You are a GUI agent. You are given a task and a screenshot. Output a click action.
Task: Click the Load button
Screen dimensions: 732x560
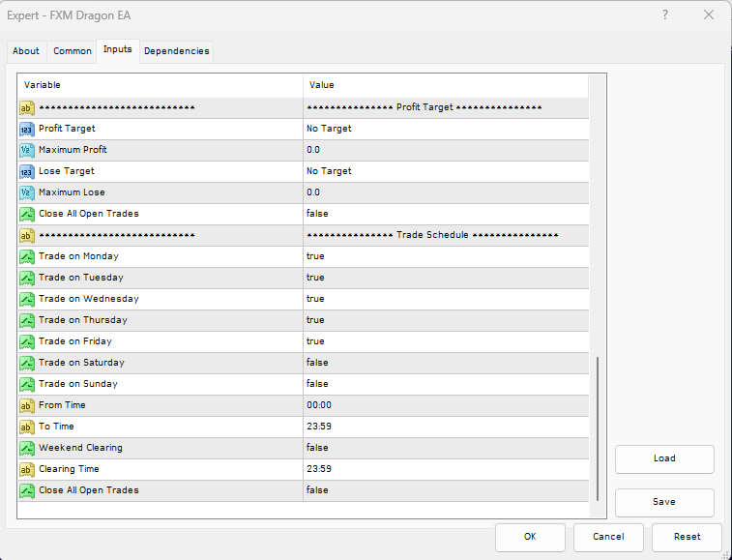coord(664,458)
